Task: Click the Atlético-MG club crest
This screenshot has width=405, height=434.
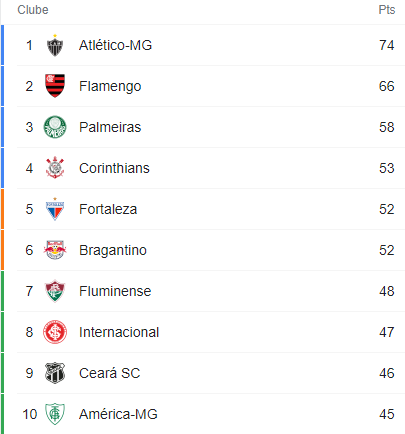Action: (55, 45)
